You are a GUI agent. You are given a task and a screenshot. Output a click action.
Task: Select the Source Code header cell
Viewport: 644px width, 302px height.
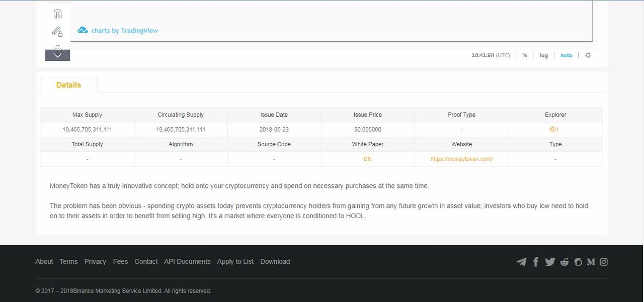pos(274,144)
